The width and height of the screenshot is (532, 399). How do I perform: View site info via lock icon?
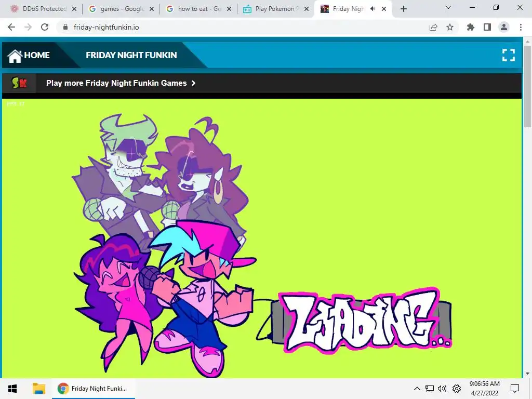pyautogui.click(x=65, y=27)
